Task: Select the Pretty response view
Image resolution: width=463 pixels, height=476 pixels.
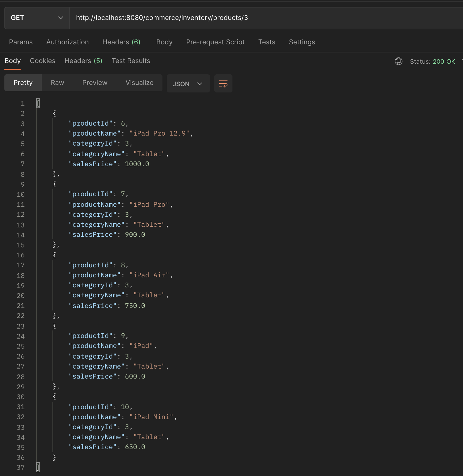Action: [23, 82]
